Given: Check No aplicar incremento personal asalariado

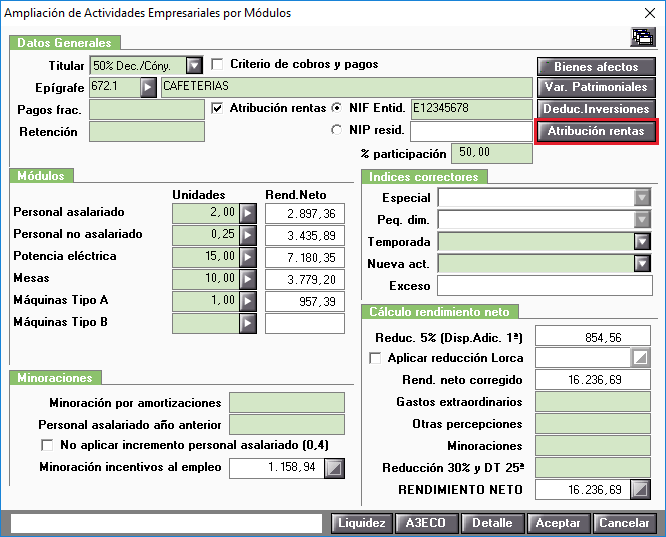Looking at the screenshot, I should (x=47, y=445).
